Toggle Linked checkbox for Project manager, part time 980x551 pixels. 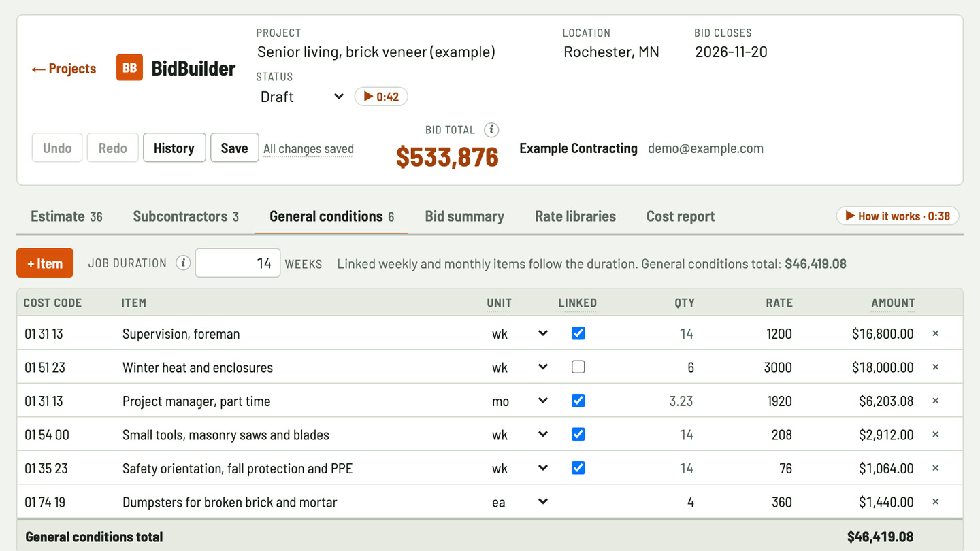coord(578,401)
